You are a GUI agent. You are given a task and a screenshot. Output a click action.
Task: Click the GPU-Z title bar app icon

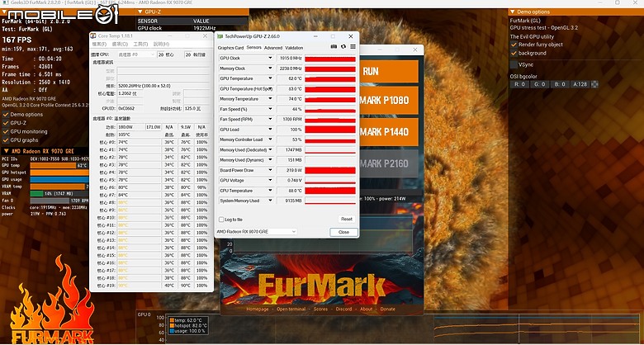[x=220, y=36]
